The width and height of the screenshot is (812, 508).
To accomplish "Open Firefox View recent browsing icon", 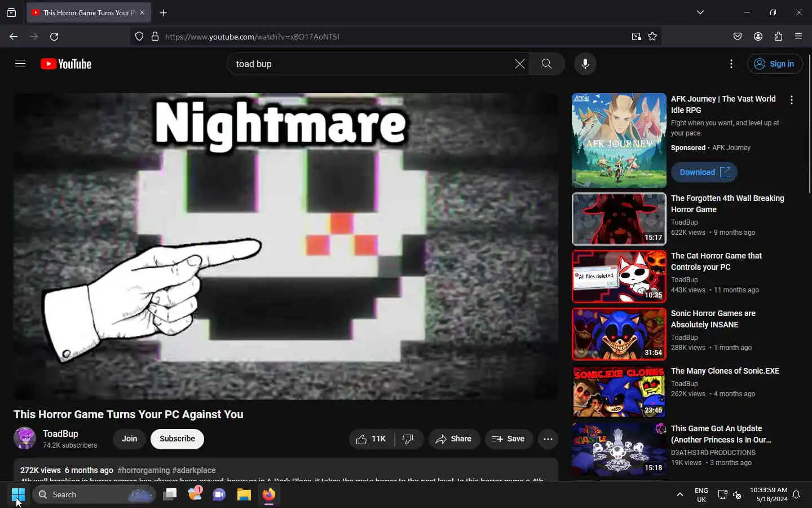I will (11, 12).
